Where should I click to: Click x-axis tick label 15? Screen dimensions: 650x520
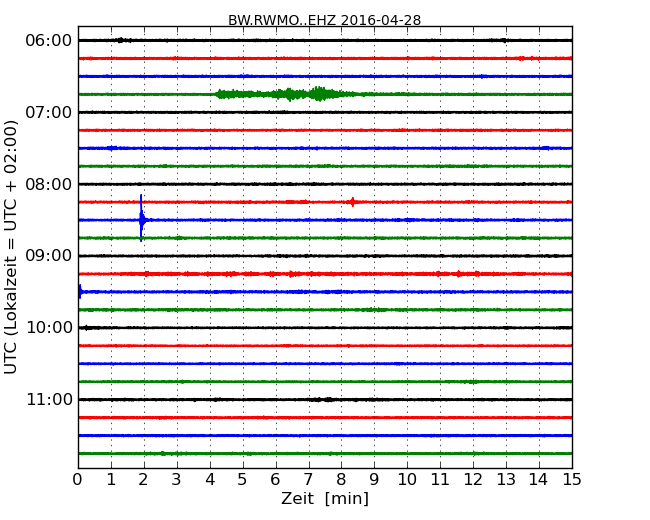[572, 479]
